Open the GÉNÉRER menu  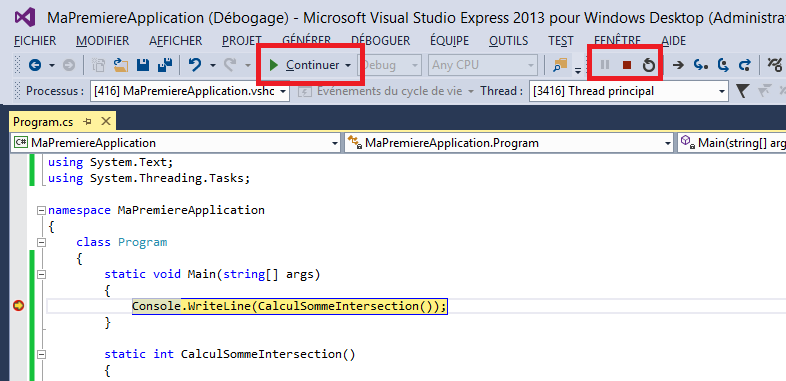pyautogui.click(x=306, y=41)
